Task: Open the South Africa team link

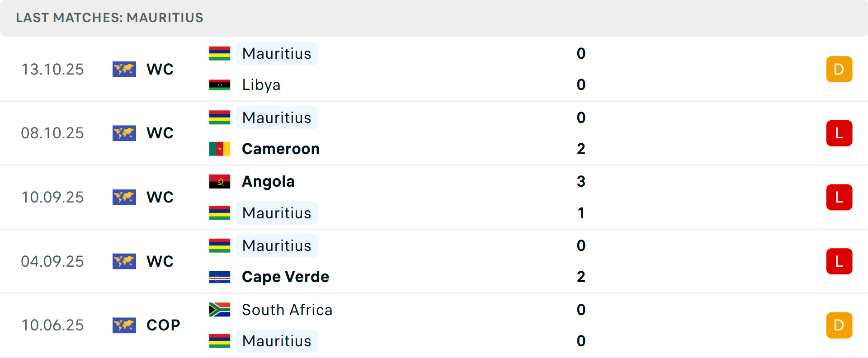Action: click(287, 310)
